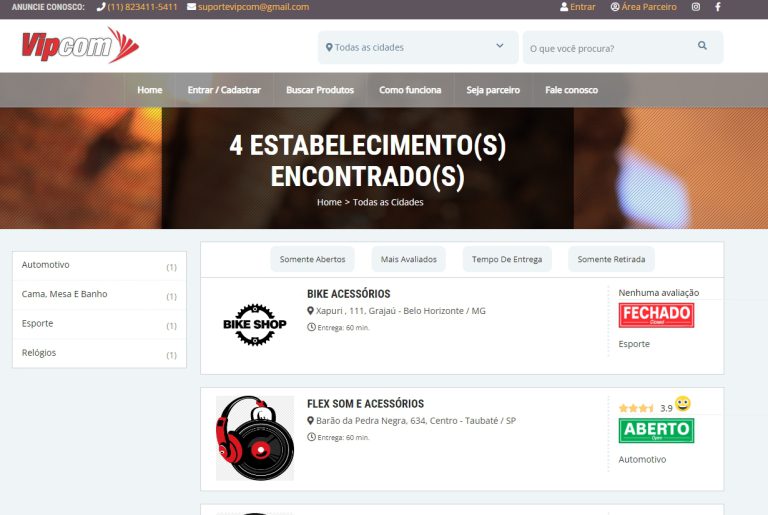Toggle the Somente Retirada filter

611,259
